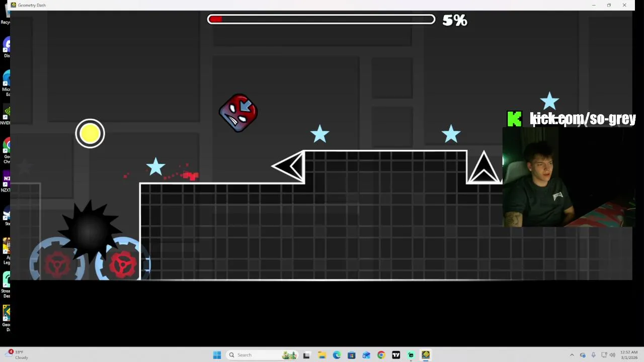This screenshot has height=362, width=644.
Task: Launch Microsoft Edge from the taskbar
Action: tap(337, 355)
